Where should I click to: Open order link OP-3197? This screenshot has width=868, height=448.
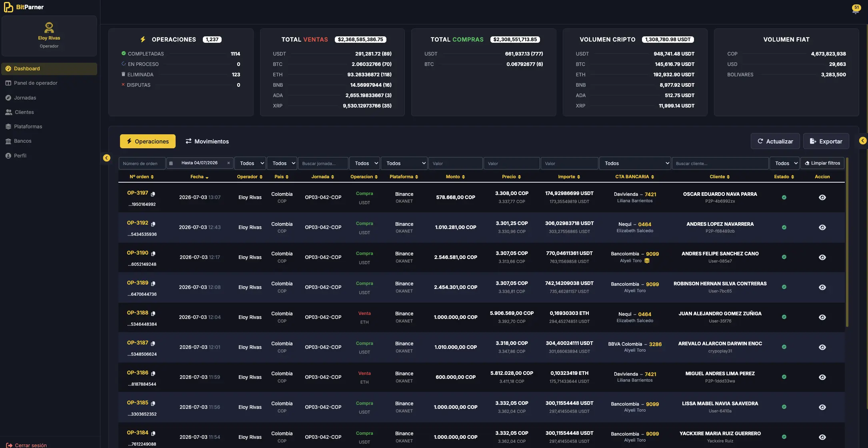tap(138, 193)
